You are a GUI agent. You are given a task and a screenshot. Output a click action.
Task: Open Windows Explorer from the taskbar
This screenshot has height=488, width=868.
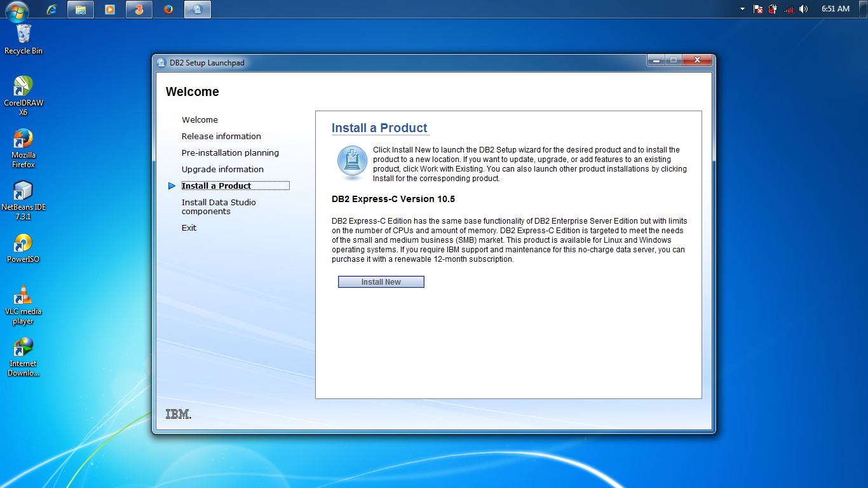[x=80, y=9]
